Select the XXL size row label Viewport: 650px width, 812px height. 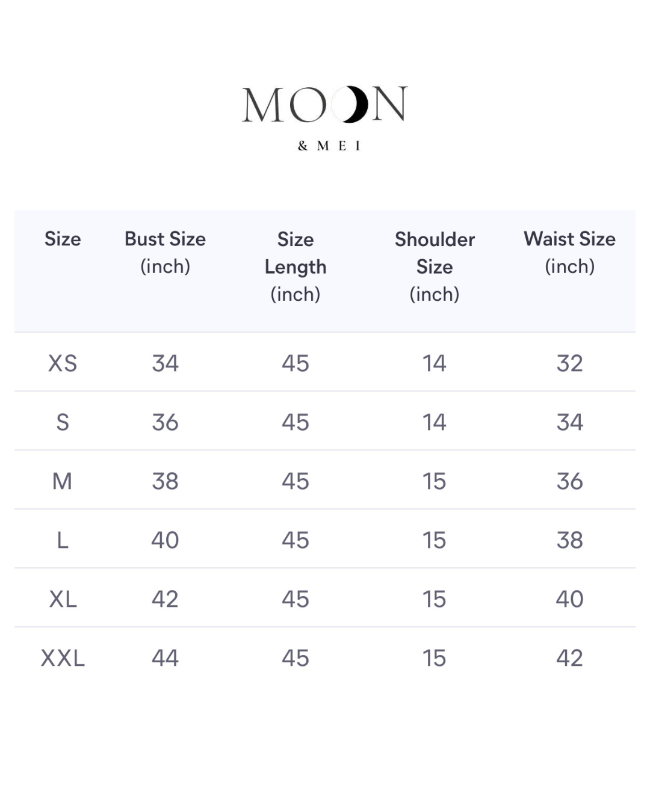63,658
